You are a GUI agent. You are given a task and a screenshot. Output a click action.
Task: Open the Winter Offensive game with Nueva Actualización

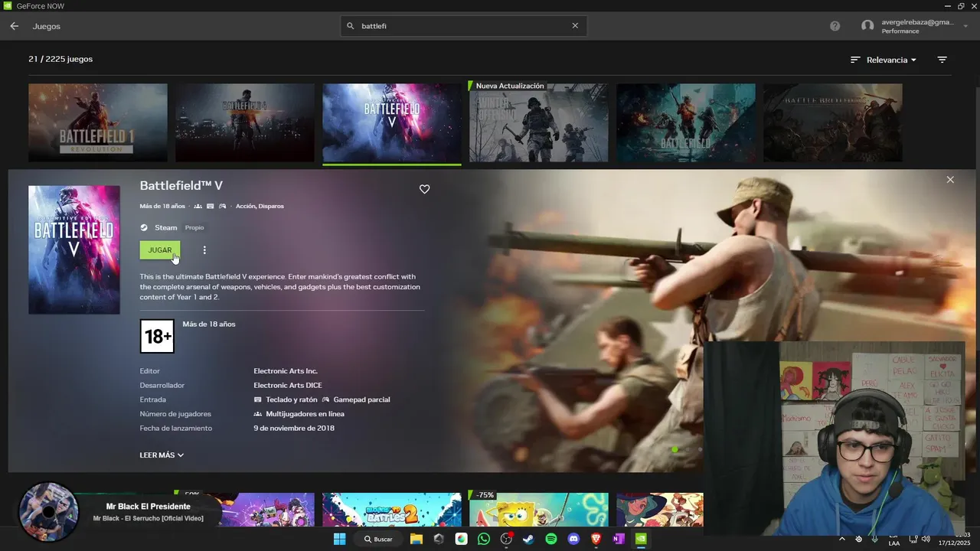click(539, 122)
